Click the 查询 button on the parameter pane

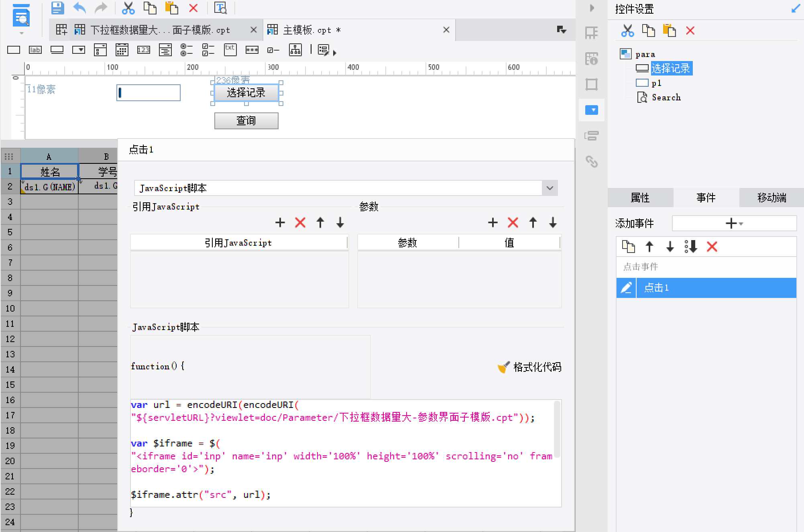246,120
